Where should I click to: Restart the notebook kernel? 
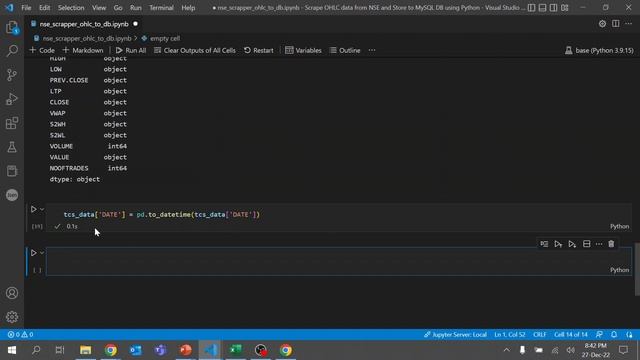click(x=259, y=50)
